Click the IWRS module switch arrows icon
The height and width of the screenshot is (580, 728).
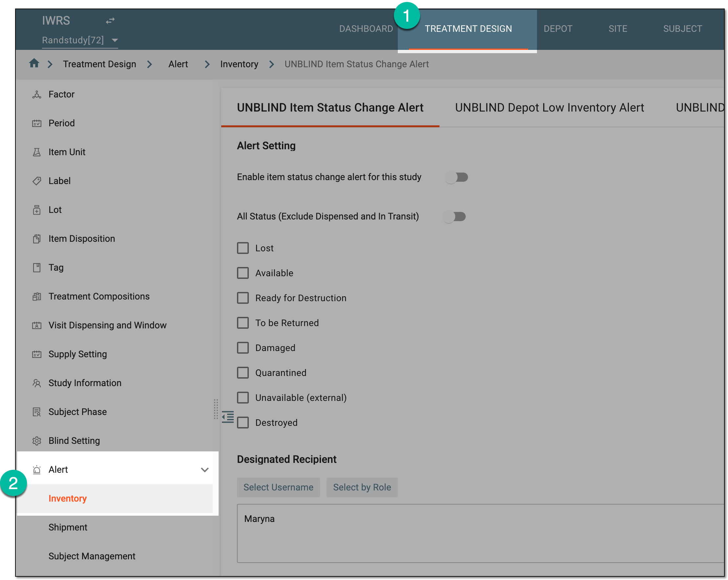click(x=110, y=21)
